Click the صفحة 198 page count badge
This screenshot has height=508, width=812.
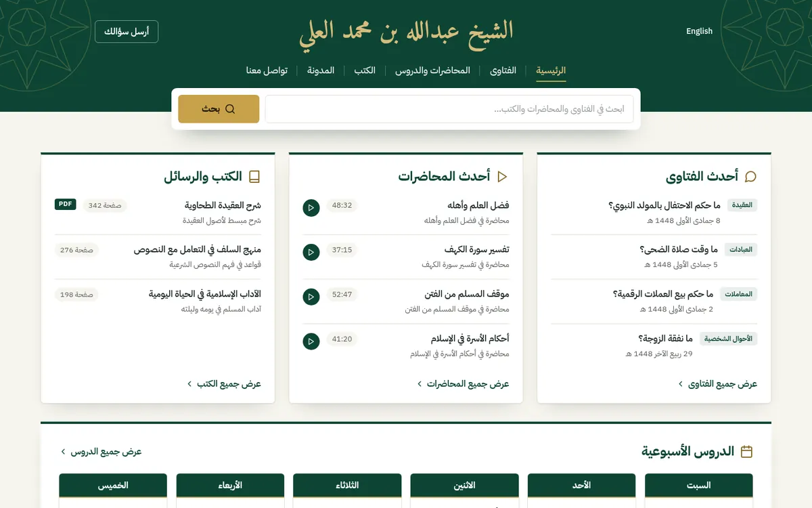tap(76, 295)
